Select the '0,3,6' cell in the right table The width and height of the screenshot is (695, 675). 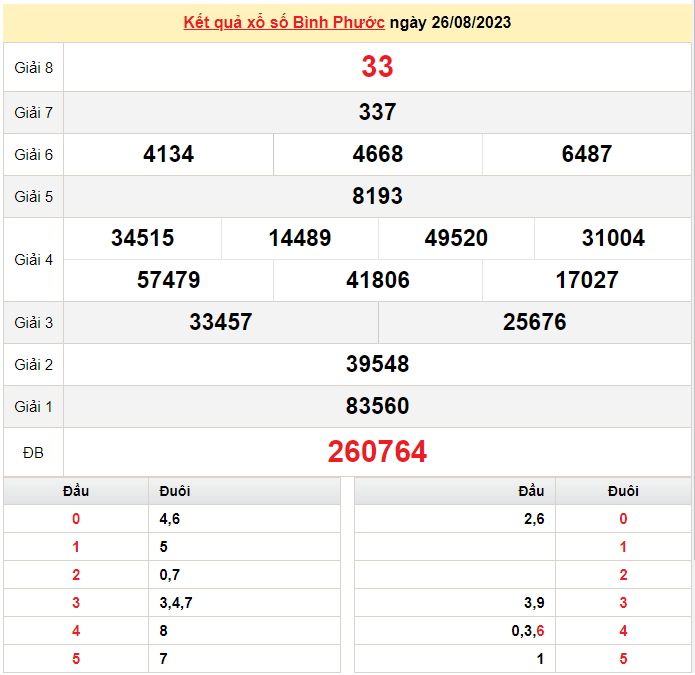526,631
